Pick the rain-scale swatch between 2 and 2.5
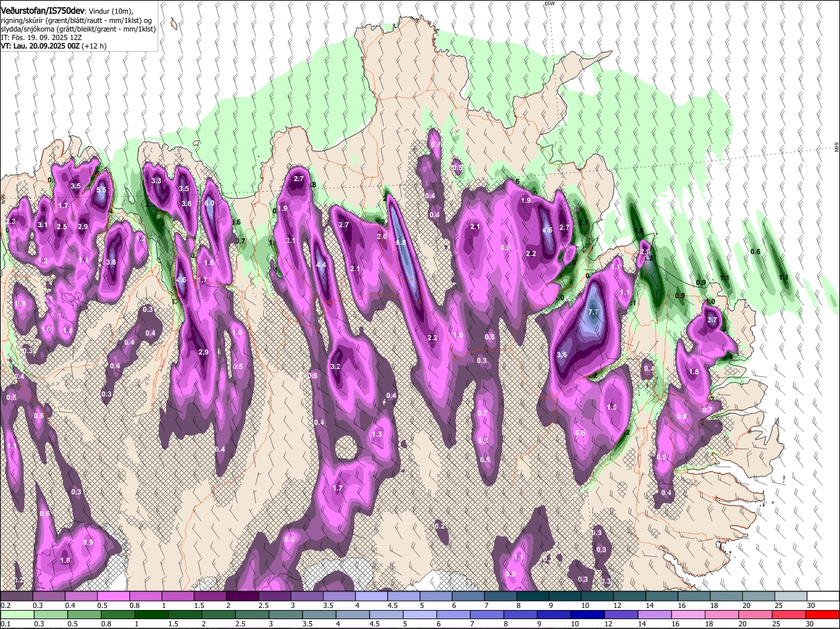The height and width of the screenshot is (629, 840). pyautogui.click(x=219, y=615)
